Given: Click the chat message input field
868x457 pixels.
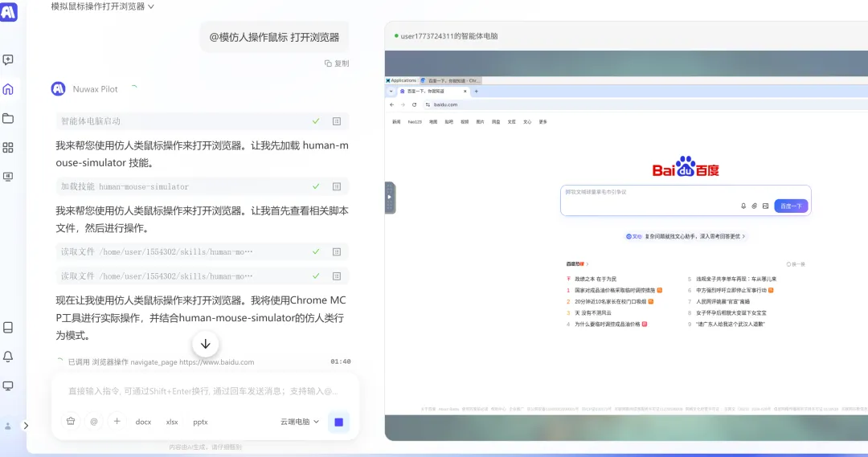Looking at the screenshot, I should 203,391.
